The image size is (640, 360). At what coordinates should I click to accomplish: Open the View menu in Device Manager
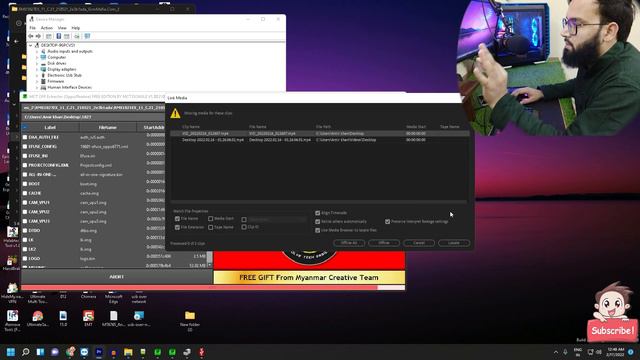pyautogui.click(x=62, y=28)
